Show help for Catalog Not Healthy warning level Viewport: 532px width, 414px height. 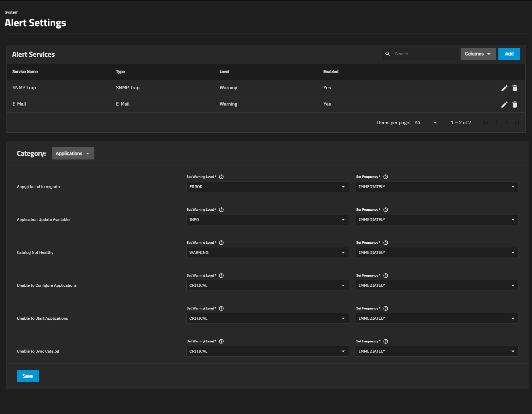click(221, 243)
